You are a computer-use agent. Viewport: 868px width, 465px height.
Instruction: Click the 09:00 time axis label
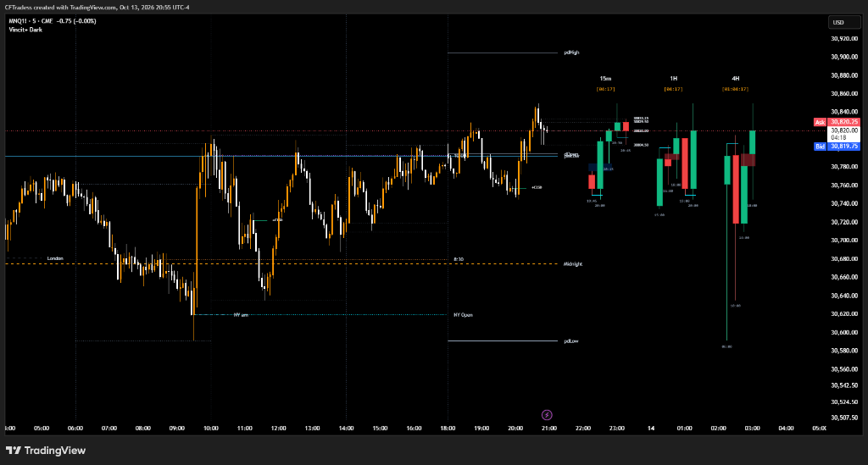177,429
